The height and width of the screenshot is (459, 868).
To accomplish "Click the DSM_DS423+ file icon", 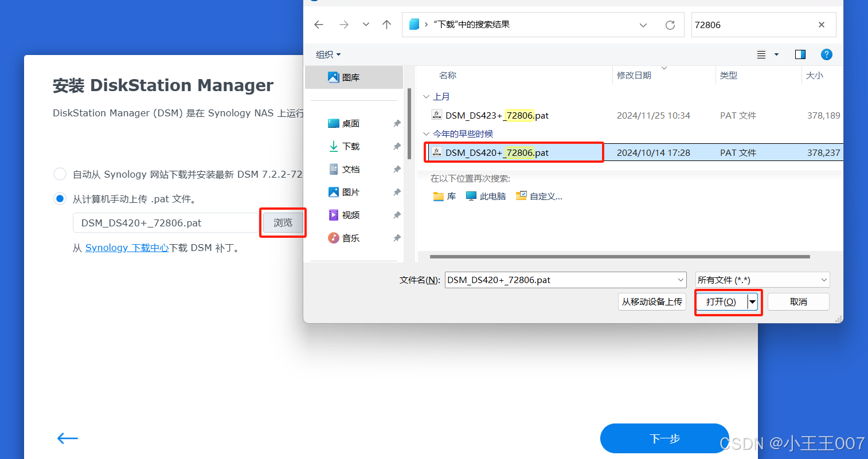I will tap(437, 115).
